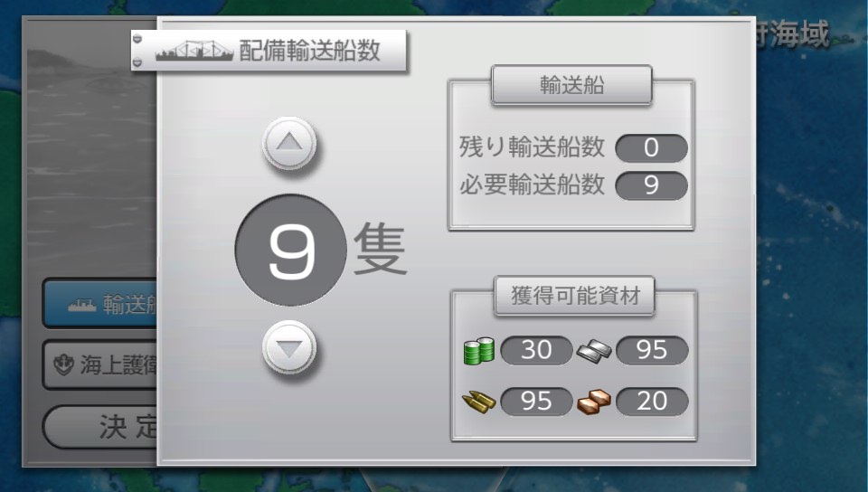
Task: Click the green fuel drums icon
Action: (x=479, y=350)
